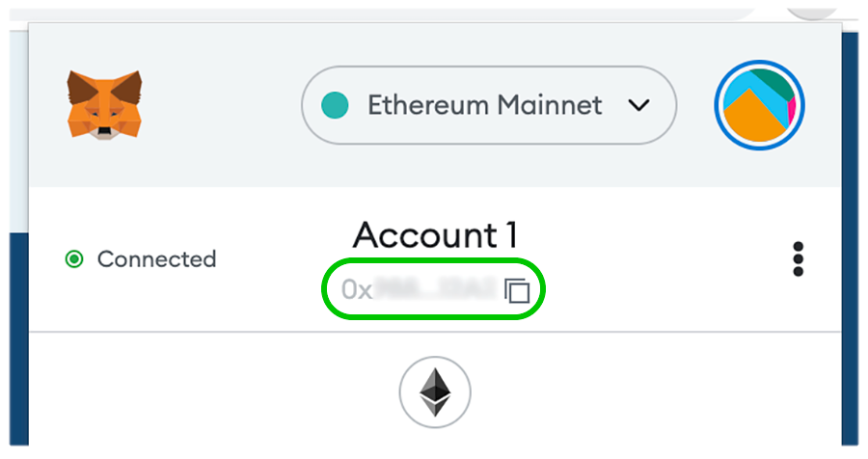Screen dimensions: 868x459
Task: Click the MetaMask fox logo
Action: pos(104,104)
